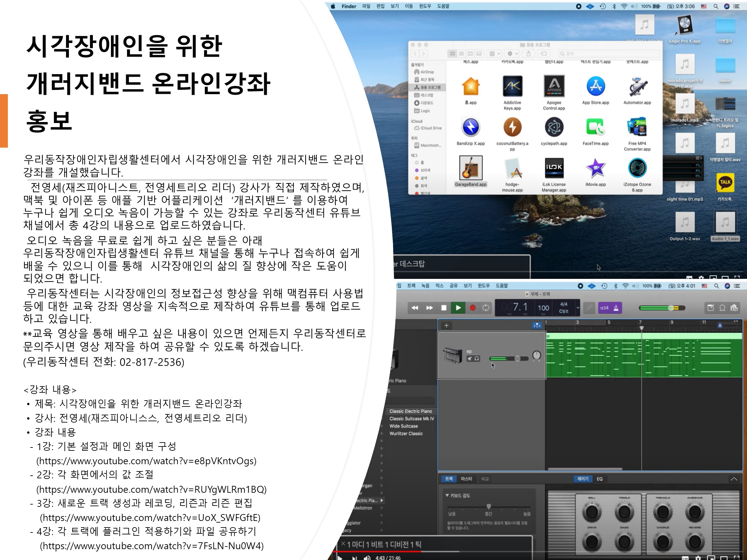Open lecture 4 YouTube link 7FsLN-Nu0W4
Screen dimensions: 747x560
(x=152, y=546)
